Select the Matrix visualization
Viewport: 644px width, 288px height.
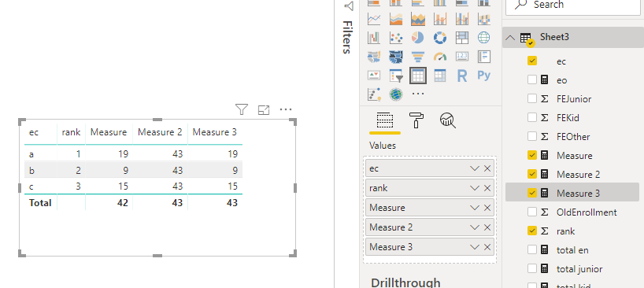pos(440,76)
